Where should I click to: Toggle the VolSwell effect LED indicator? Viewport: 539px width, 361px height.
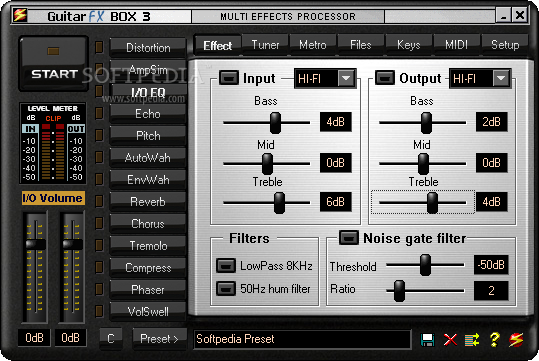click(99, 311)
